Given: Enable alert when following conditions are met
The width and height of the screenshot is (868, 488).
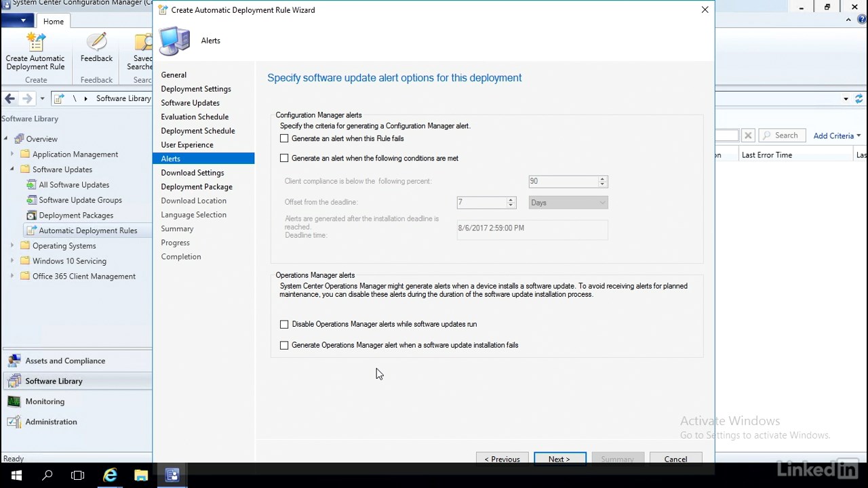Looking at the screenshot, I should tap(284, 158).
